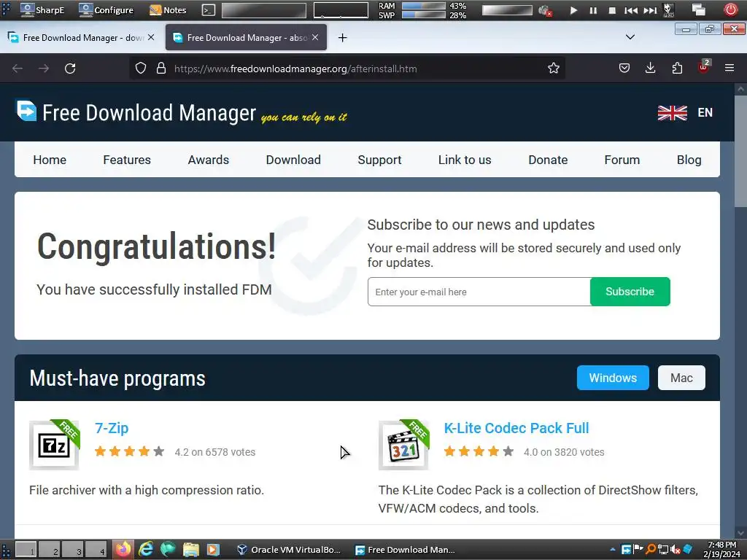Select Windows programs toggle
Viewport: 747px width, 560px height.
click(613, 378)
